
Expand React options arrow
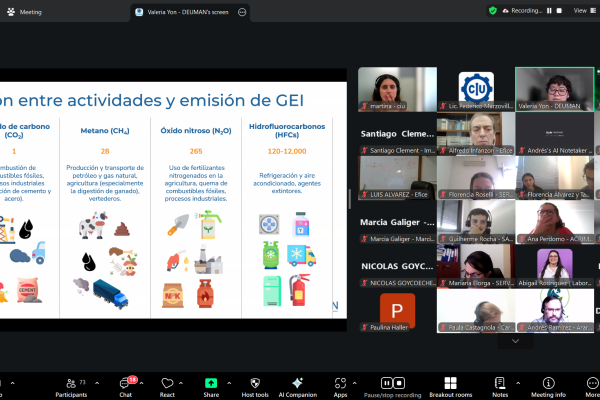click(181, 383)
